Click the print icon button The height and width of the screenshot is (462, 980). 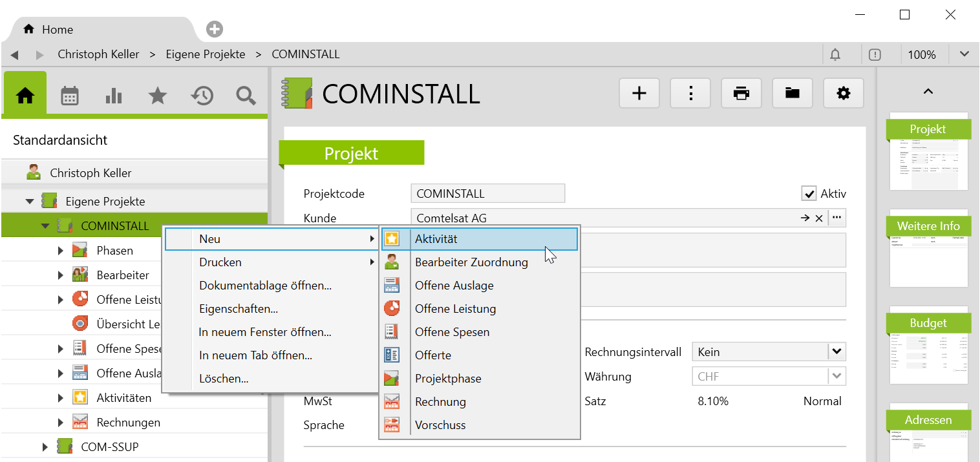click(741, 94)
